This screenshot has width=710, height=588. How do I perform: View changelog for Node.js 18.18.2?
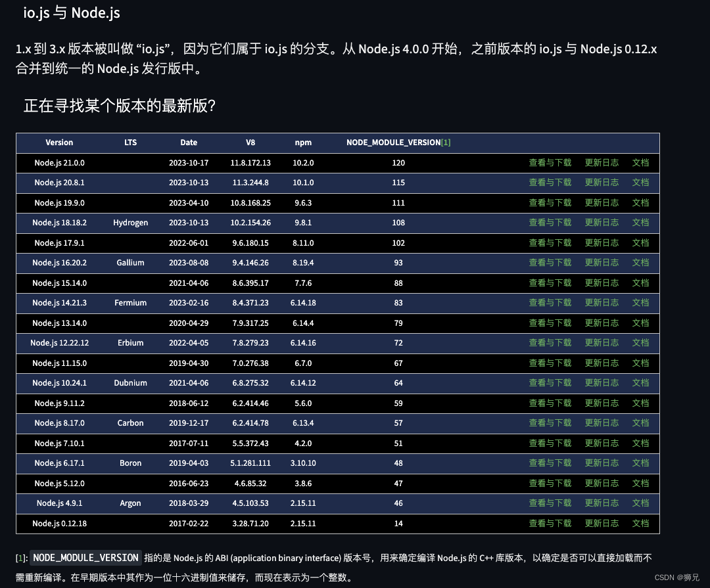click(x=602, y=223)
